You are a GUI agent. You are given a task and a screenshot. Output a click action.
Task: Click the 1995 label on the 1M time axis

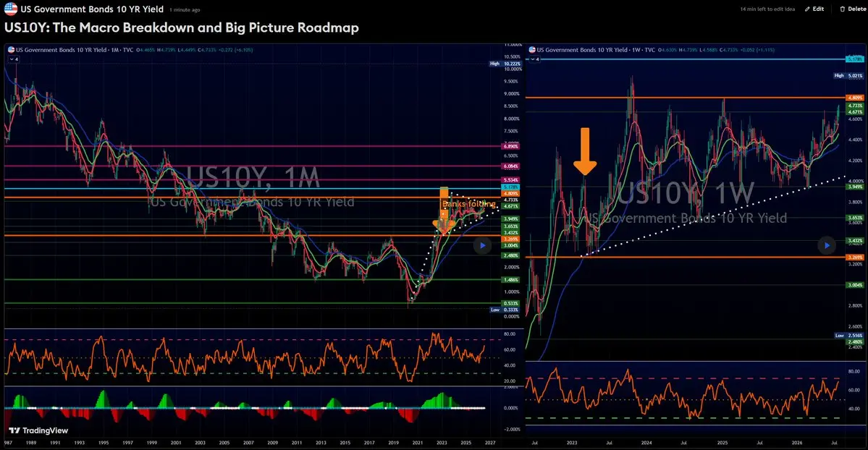104,443
